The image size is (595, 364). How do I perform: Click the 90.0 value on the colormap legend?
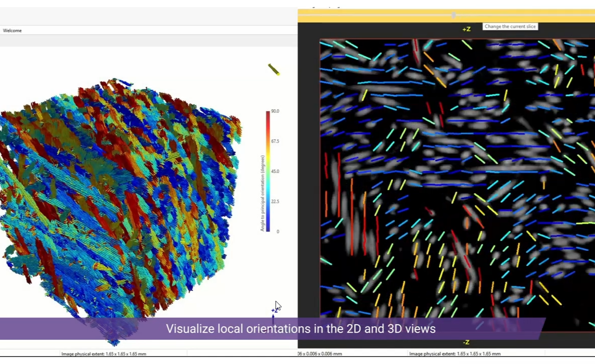click(275, 111)
